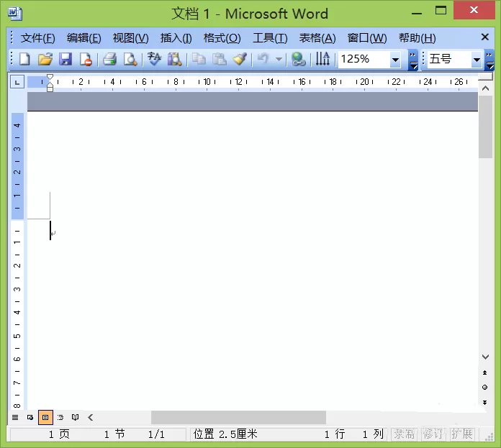The width and height of the screenshot is (501, 448).
Task: Create a new blank document
Action: (x=24, y=60)
